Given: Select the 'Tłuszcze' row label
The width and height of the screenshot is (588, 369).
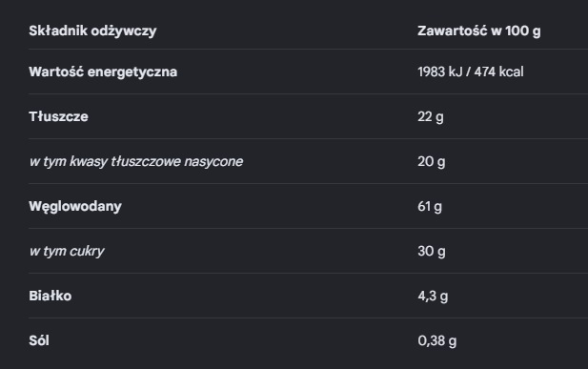Looking at the screenshot, I should click(x=58, y=116).
